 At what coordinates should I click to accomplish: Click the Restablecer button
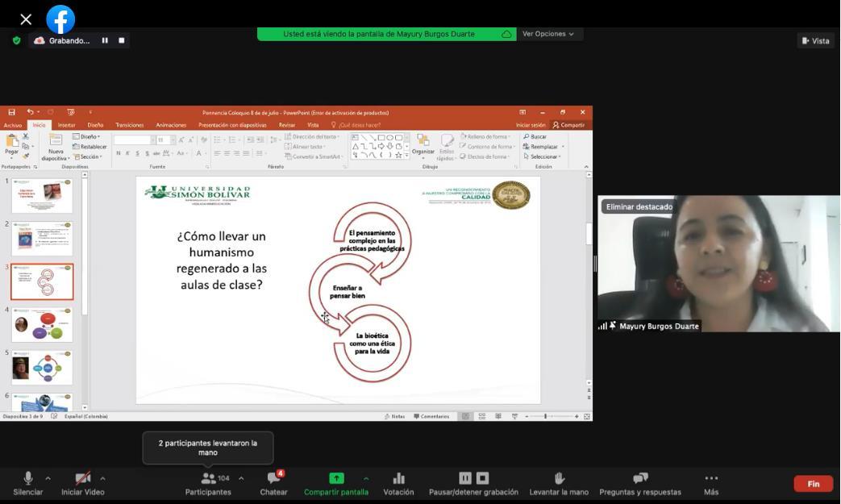click(90, 147)
